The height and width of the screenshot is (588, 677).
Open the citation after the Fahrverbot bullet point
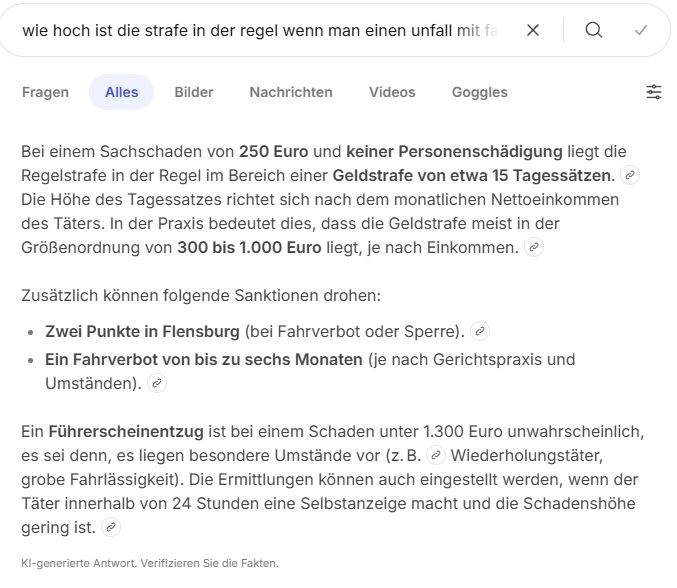(157, 383)
